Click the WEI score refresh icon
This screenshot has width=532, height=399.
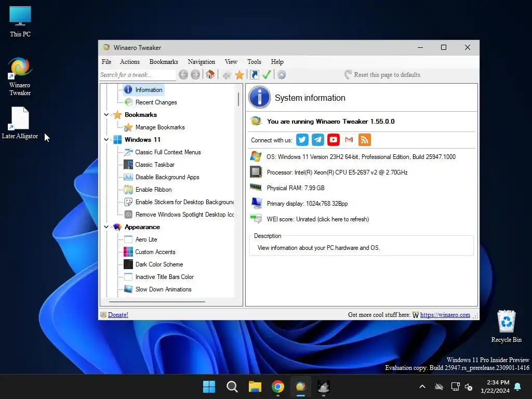click(256, 219)
